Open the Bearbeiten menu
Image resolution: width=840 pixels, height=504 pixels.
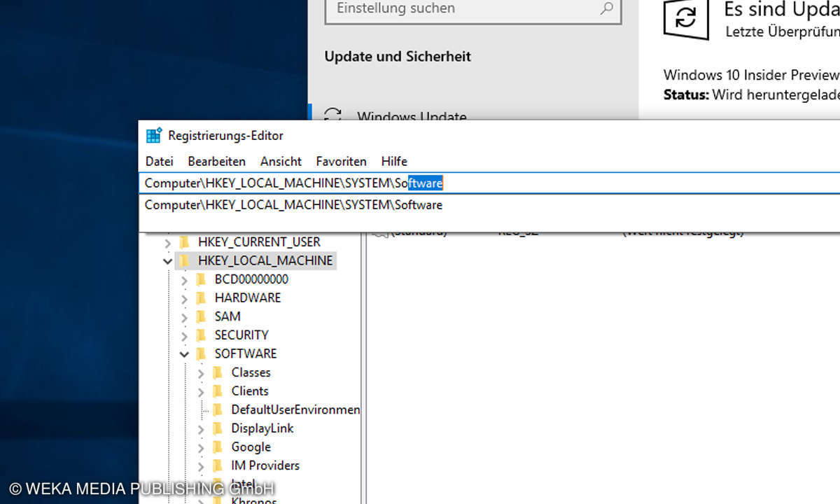(x=216, y=161)
